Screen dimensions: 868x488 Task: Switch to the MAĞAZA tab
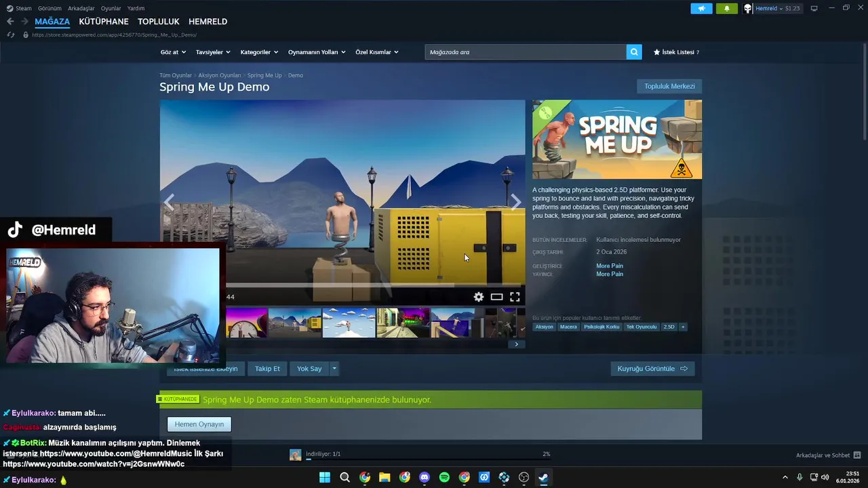pyautogui.click(x=52, y=22)
